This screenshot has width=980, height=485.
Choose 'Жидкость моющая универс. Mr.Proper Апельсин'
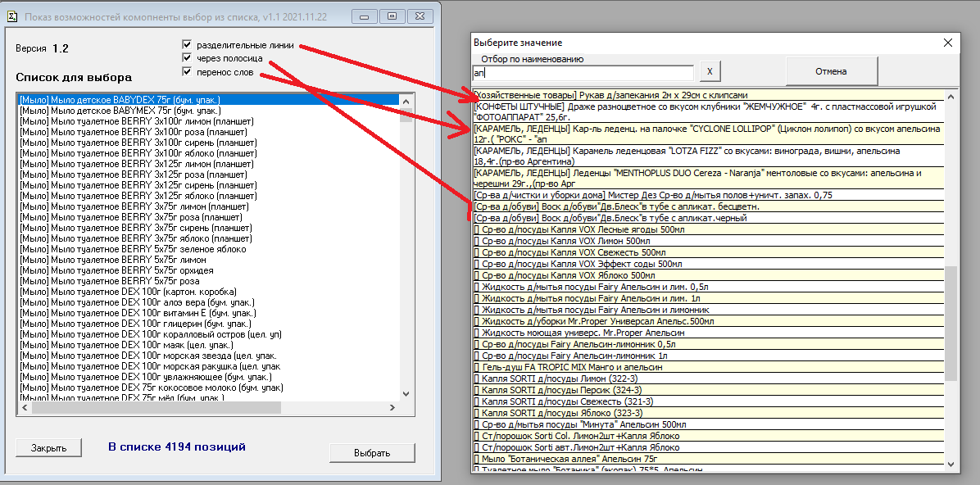pyautogui.click(x=708, y=333)
